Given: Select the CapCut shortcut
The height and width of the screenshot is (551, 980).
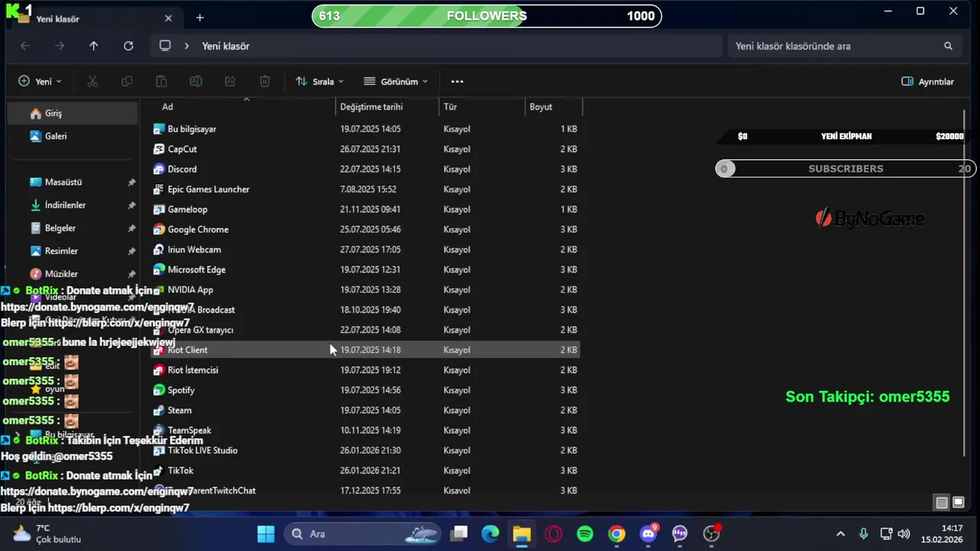Looking at the screenshot, I should tap(364, 149).
